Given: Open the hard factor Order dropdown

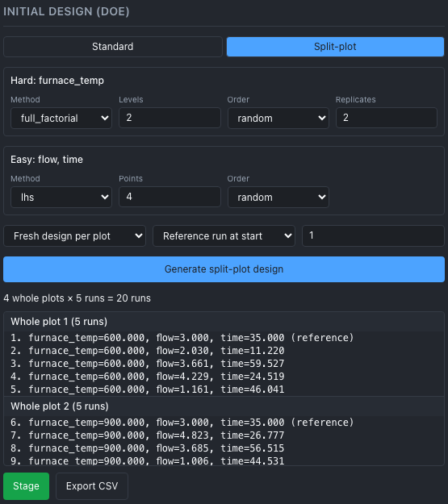Looking at the screenshot, I should click(x=278, y=119).
